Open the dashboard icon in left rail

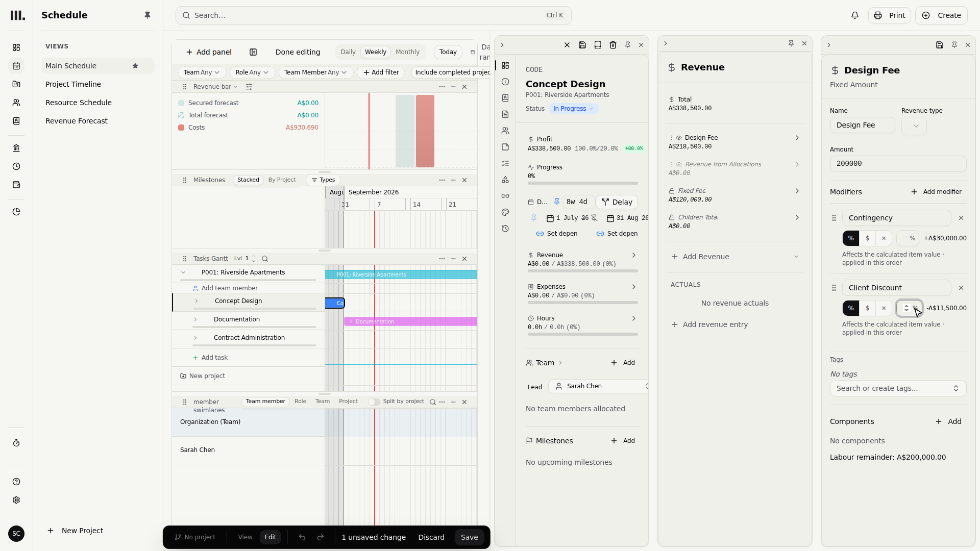[x=16, y=47]
